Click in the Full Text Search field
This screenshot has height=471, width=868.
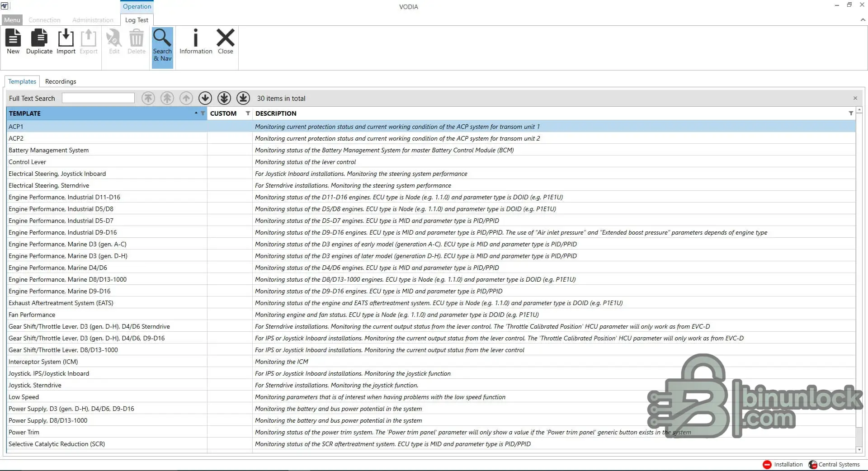(98, 98)
